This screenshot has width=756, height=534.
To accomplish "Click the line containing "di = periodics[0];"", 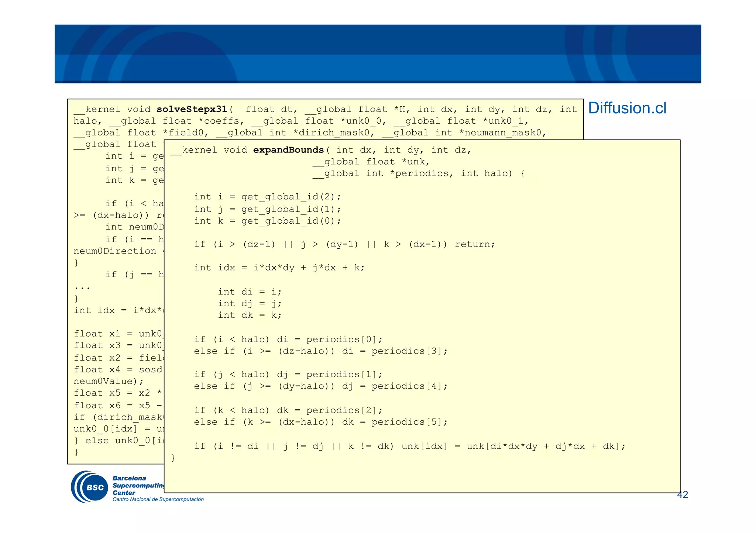I will [288, 339].
